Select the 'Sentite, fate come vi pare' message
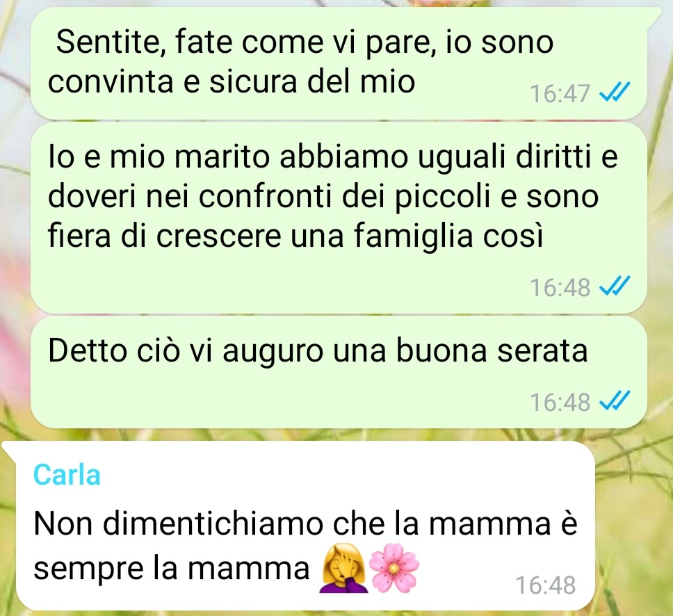Screen dimensions: 673x616 tap(339, 63)
